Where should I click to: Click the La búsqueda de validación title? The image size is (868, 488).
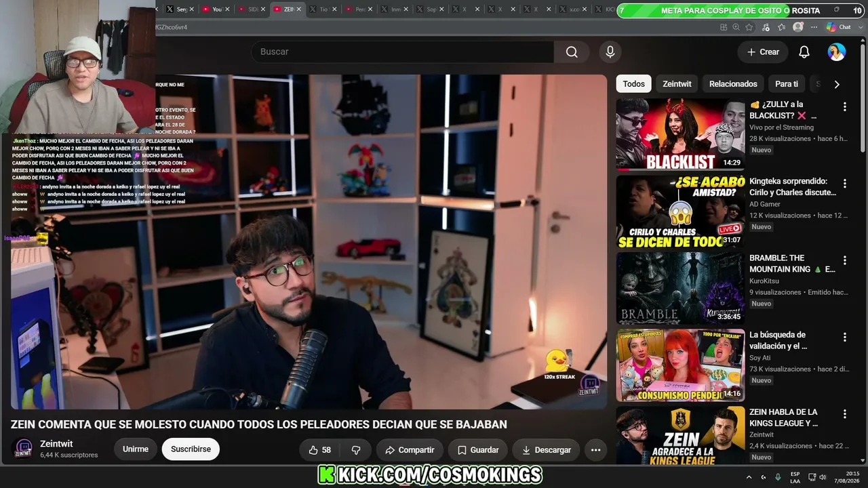click(x=778, y=340)
